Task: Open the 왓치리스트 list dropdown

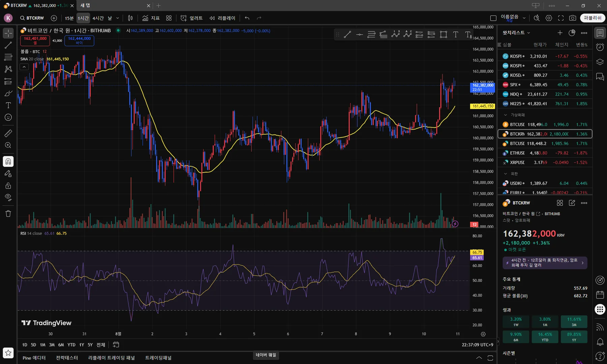Action: click(x=516, y=33)
